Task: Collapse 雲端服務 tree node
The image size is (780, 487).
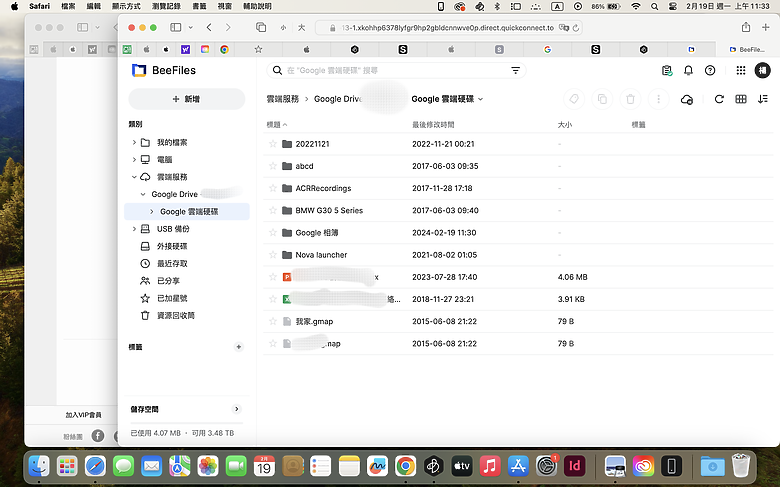Action: [x=134, y=177]
